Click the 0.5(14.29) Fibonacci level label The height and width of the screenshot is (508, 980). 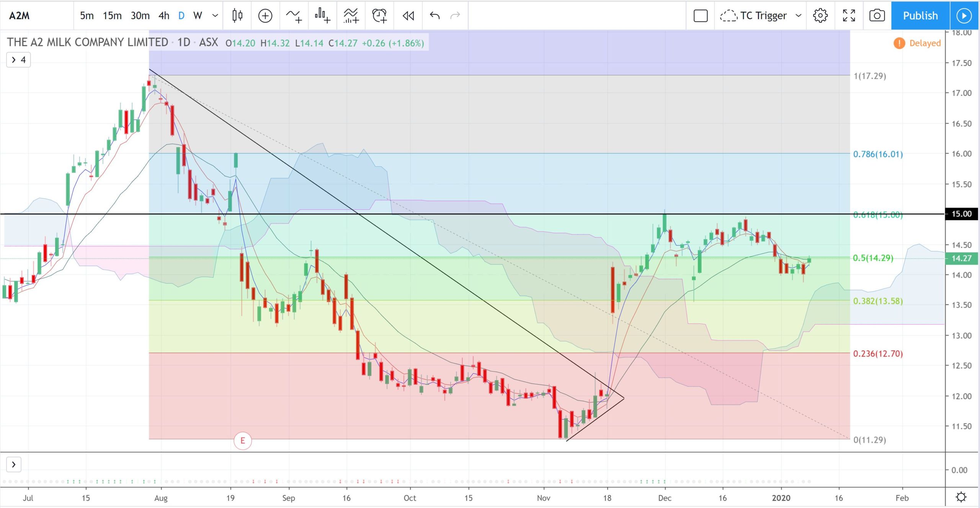click(x=873, y=258)
